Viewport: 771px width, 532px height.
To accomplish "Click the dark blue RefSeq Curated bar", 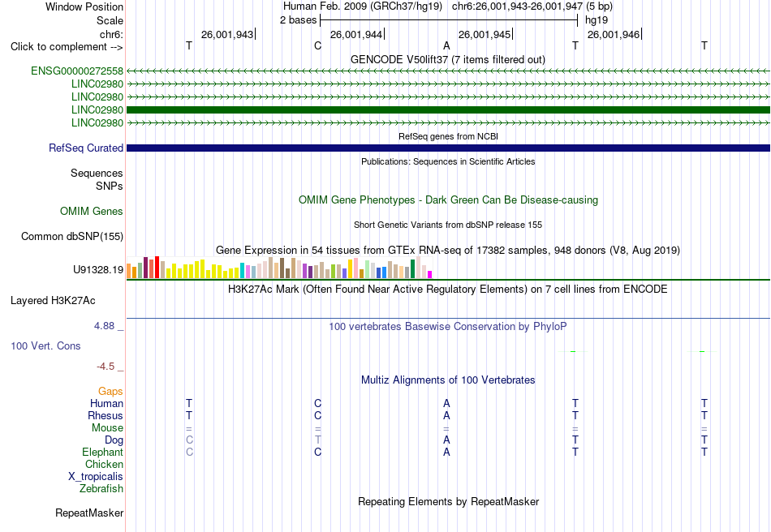I will tap(448, 148).
